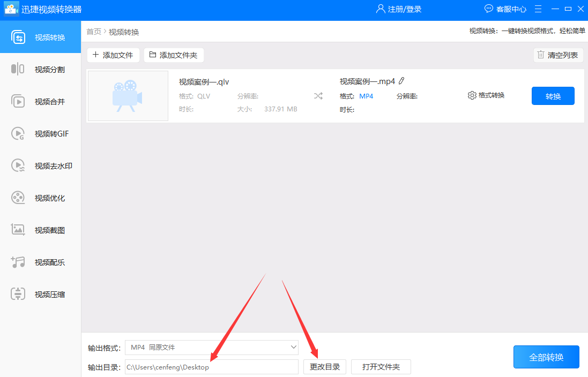Screen dimensions: 588x377
Task: Open the 视频去水印 sidebar section
Action: tap(40, 165)
